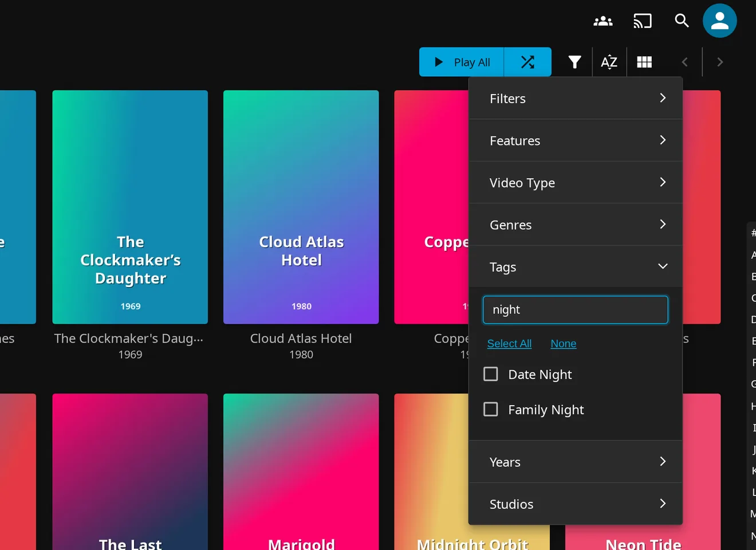Click the Cloud Atlas Hotel title text
The height and width of the screenshot is (550, 756).
point(301,339)
